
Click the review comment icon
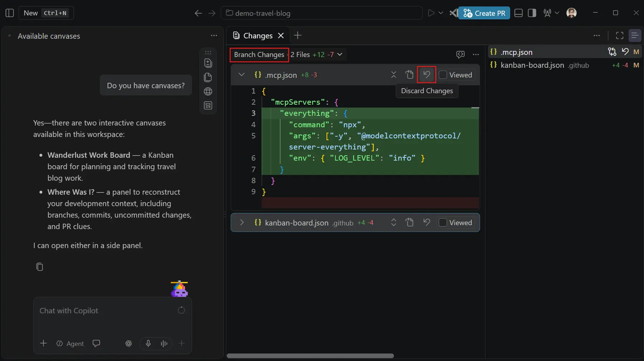coord(460,54)
